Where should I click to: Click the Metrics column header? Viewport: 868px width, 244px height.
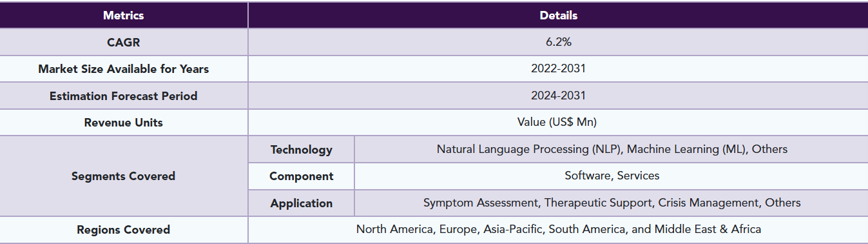coord(124,15)
